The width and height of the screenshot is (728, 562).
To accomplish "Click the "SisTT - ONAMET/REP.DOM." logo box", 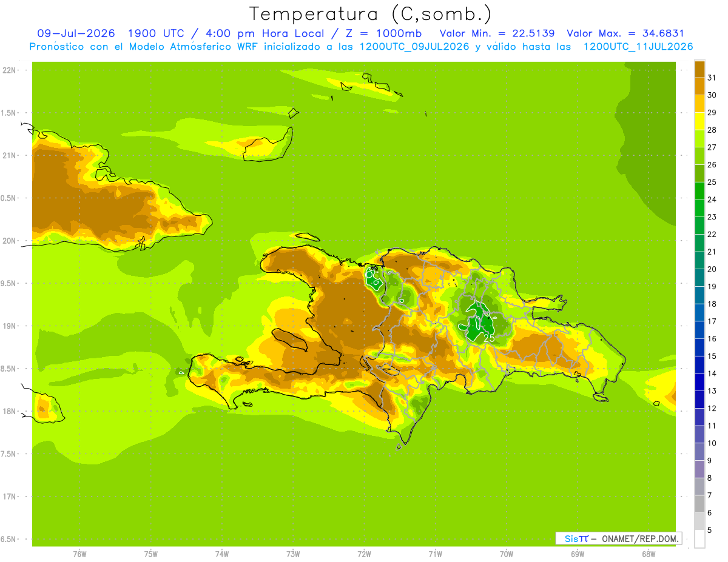I will pyautogui.click(x=619, y=538).
